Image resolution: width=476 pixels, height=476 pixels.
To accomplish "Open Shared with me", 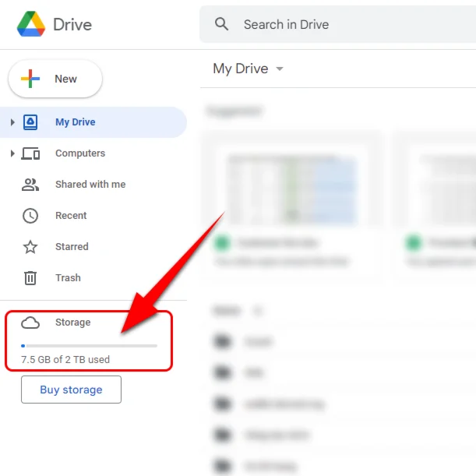I will click(x=90, y=185).
